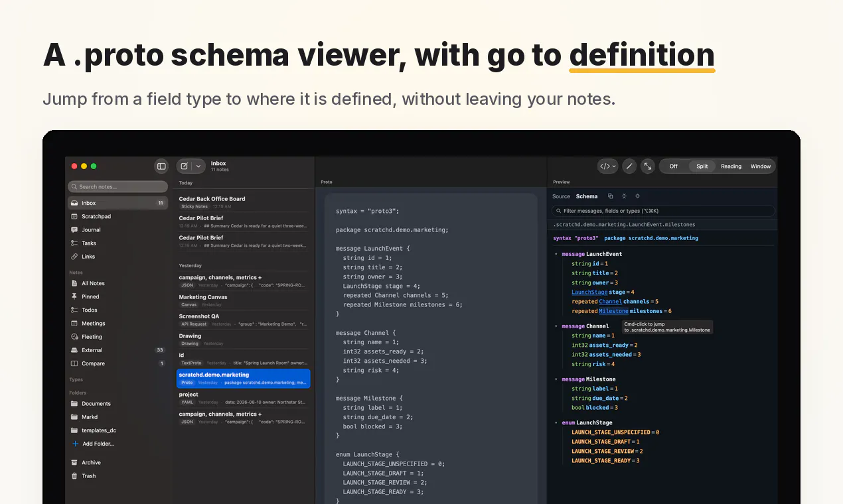This screenshot has width=843, height=504.
Task: Select LAUNCH_STAGE_READY in the schema tree
Action: pyautogui.click(x=605, y=461)
